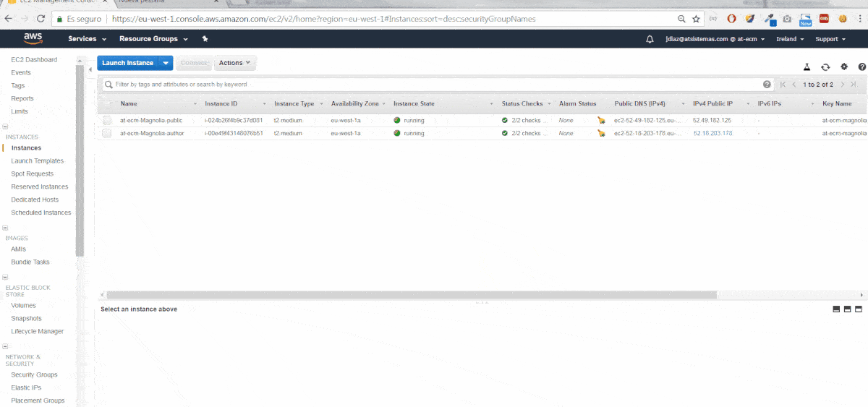868x407 pixels.
Task: Collapse the NETWORK & SECURITY section
Action: click(5, 347)
